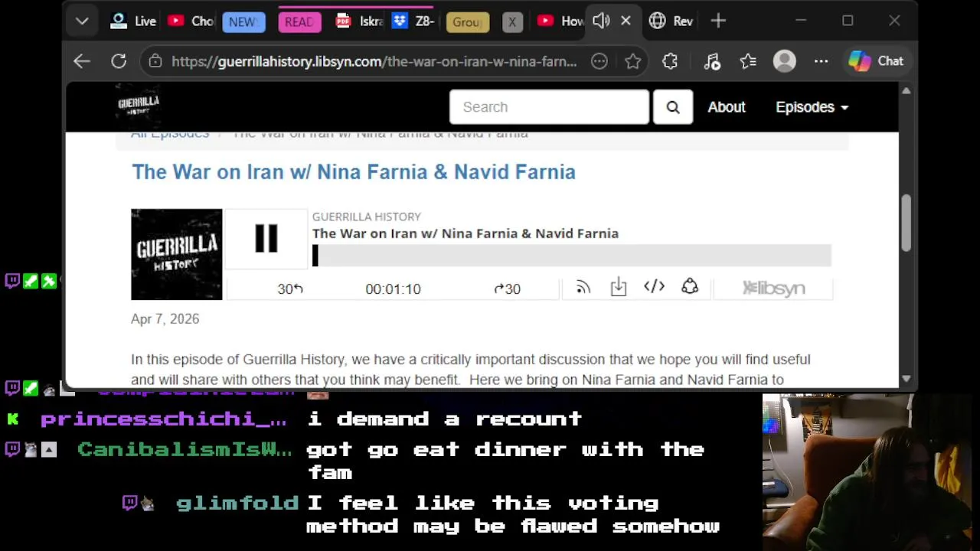Screen dimensions: 980x551
Task: Mute the playing tab's speaker icon
Action: pos(601,21)
